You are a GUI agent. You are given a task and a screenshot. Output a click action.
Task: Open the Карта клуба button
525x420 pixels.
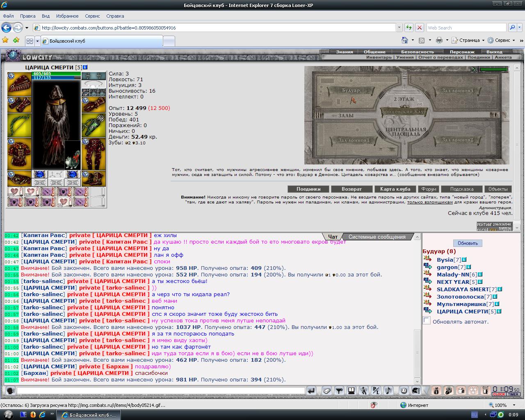(x=395, y=189)
